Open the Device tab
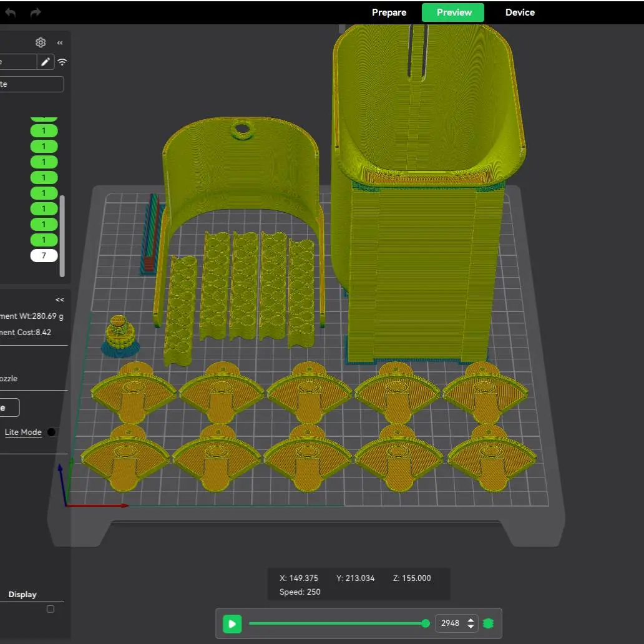This screenshot has height=644, width=644. [x=520, y=12]
